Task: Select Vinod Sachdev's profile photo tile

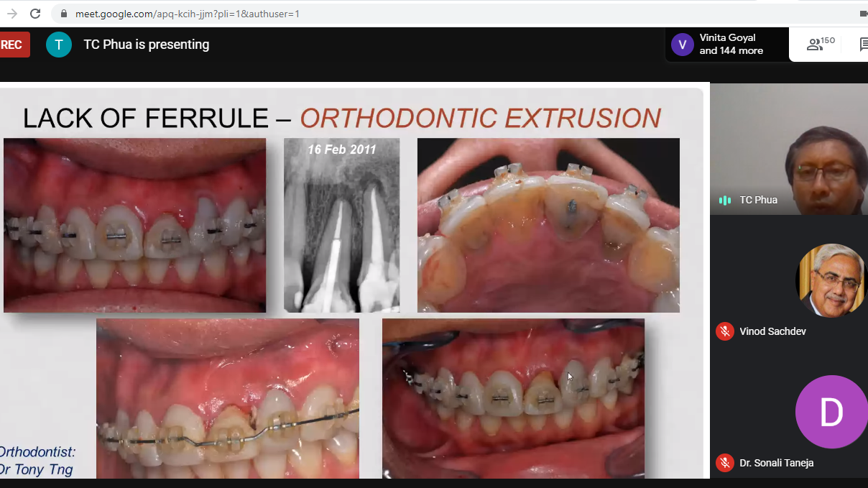Action: pyautogui.click(x=831, y=280)
